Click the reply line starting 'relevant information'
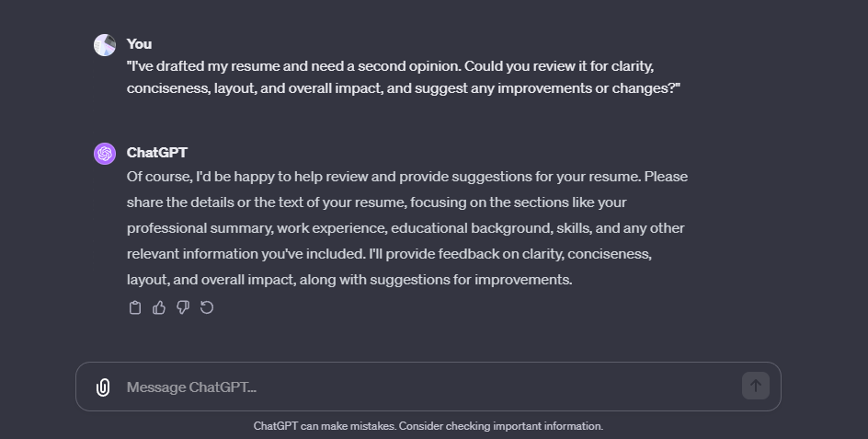 (x=389, y=254)
